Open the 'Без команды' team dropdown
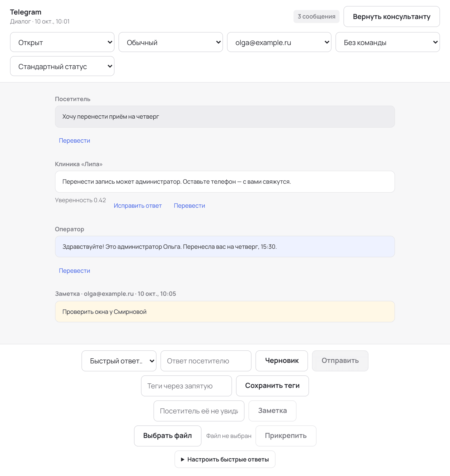This screenshot has height=476, width=450. pyautogui.click(x=388, y=42)
